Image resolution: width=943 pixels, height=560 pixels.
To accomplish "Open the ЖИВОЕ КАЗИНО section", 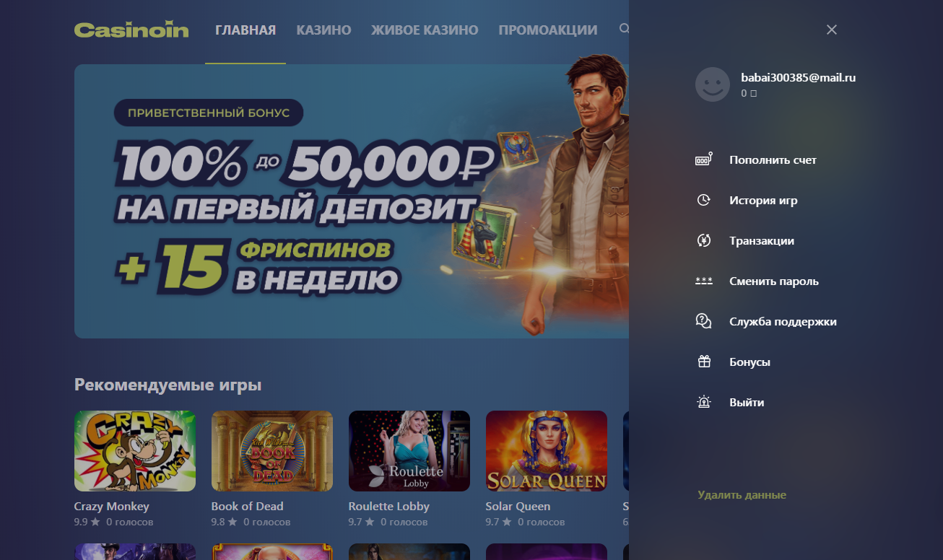I will (425, 30).
